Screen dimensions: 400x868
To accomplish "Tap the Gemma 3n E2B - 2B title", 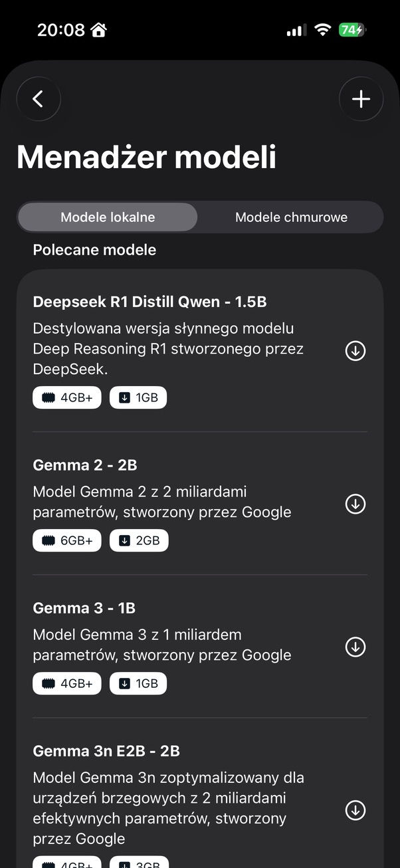I will coord(106,751).
